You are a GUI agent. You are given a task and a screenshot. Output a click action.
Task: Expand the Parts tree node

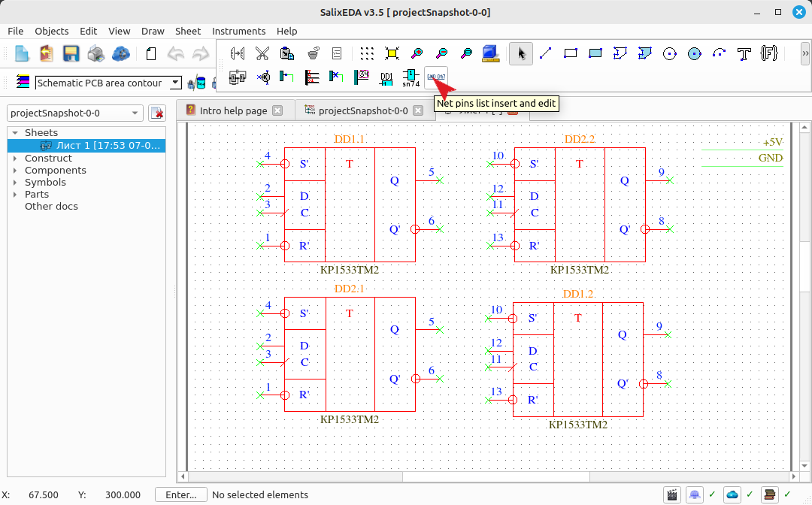pyautogui.click(x=15, y=195)
